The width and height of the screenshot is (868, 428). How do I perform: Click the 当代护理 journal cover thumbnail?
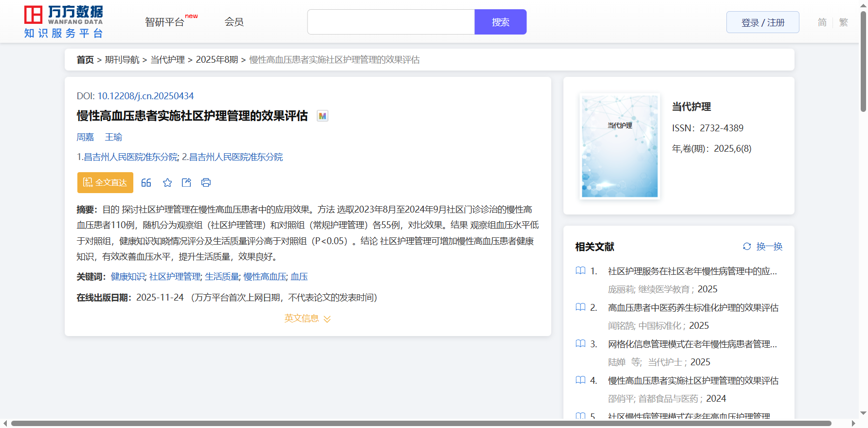click(619, 146)
